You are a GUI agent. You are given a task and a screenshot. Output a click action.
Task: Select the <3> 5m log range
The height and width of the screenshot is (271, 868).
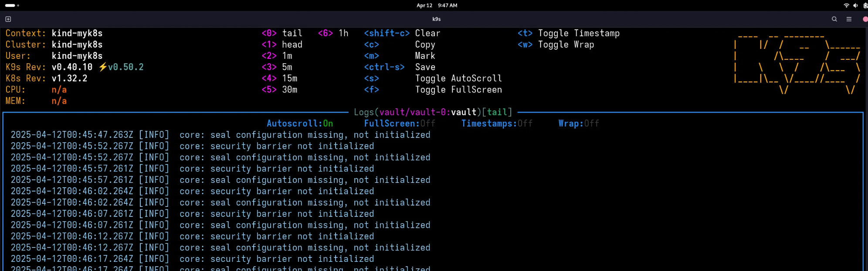277,67
